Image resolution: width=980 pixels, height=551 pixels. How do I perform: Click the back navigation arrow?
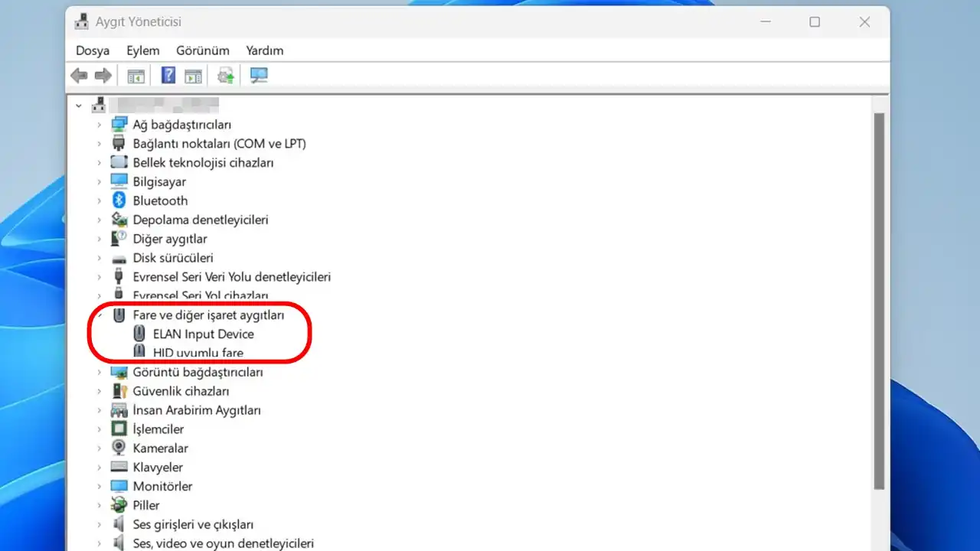79,75
